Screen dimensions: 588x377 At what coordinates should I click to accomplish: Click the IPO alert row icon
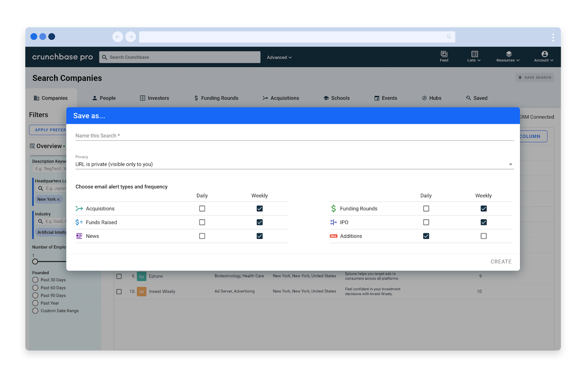click(x=333, y=222)
